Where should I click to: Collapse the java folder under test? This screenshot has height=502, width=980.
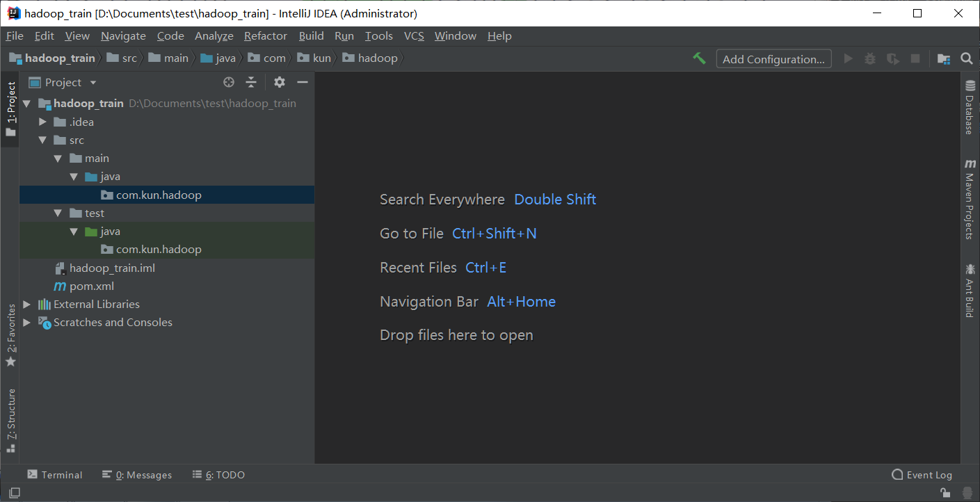point(74,232)
